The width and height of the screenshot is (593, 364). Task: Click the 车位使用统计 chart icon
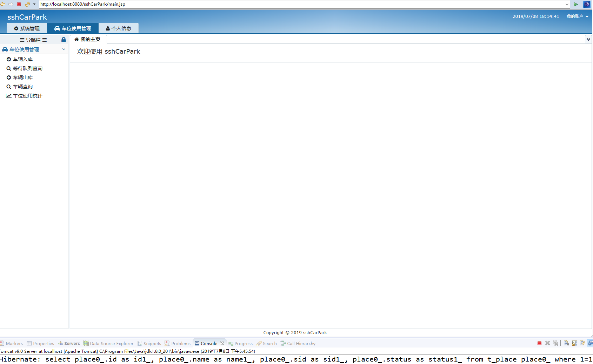tap(9, 96)
